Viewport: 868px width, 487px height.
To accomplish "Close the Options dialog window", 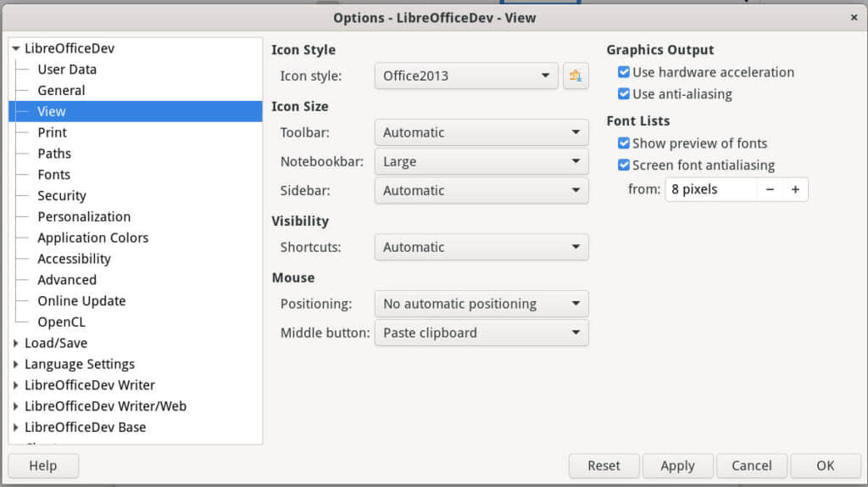I will pos(854,17).
